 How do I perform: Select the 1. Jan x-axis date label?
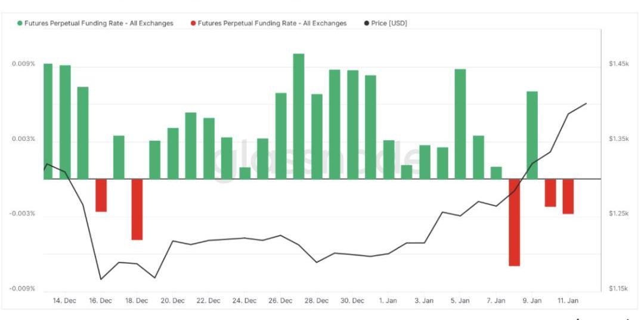tap(389, 301)
